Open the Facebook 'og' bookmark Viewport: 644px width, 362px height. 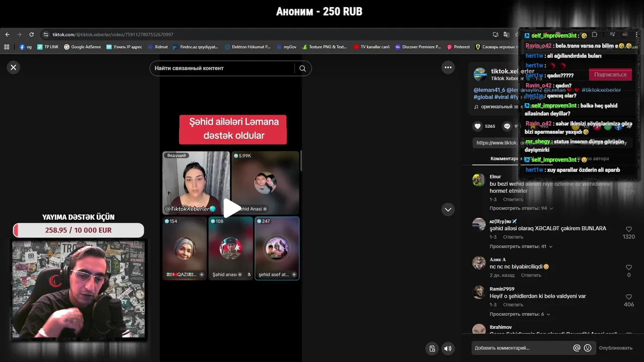[25, 47]
